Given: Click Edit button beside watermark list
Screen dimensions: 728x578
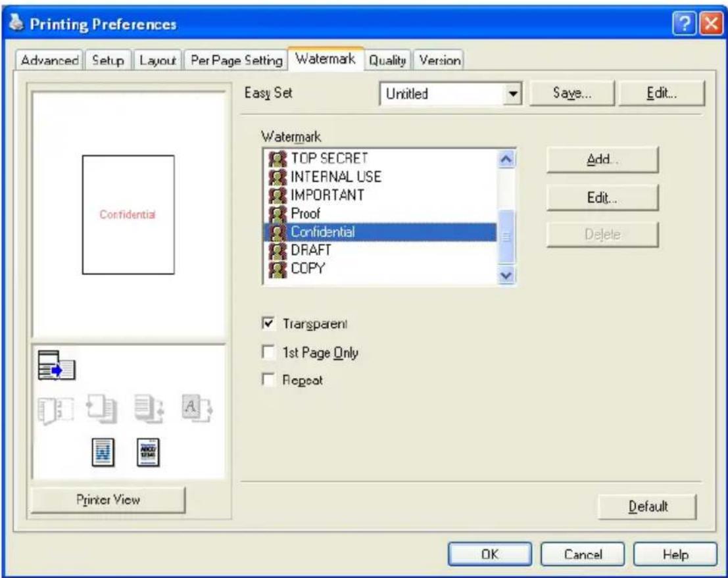Looking at the screenshot, I should [602, 198].
